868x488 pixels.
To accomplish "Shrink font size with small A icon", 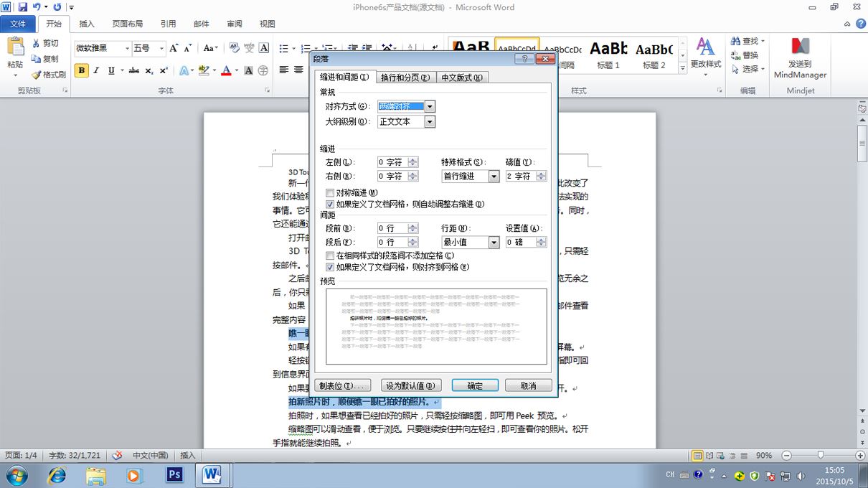I will [x=188, y=48].
